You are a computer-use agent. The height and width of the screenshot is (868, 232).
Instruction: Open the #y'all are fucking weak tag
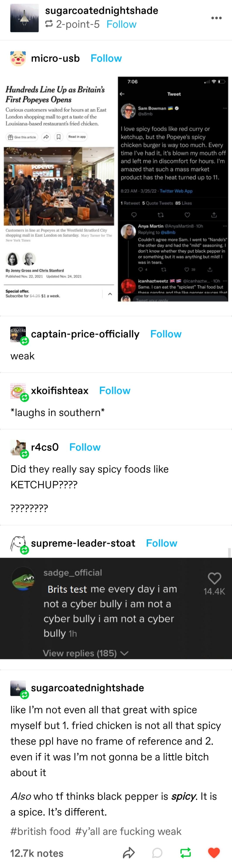coord(128,831)
